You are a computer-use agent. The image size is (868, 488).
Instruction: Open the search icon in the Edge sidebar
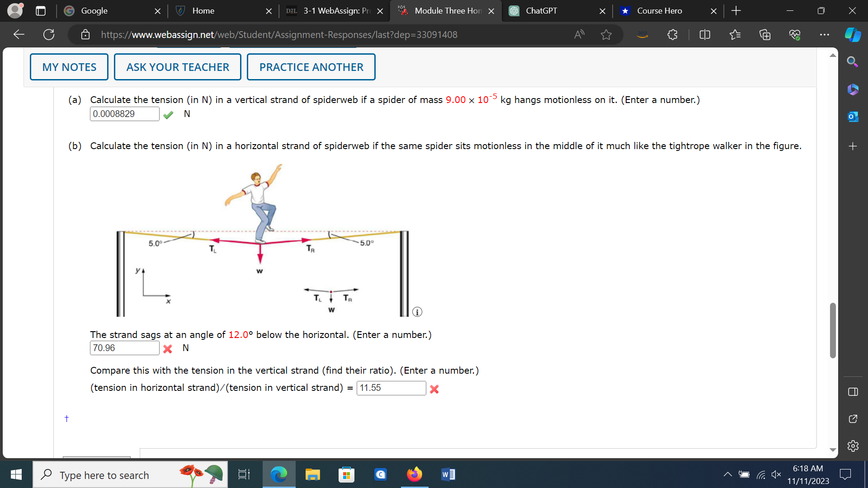(853, 62)
